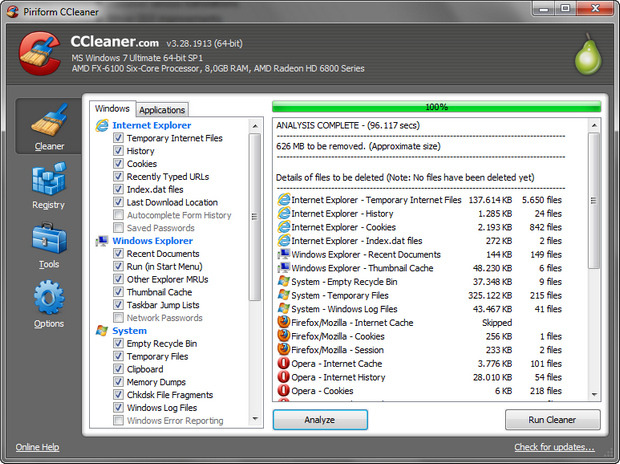Click Firefox icon beside Internet Cache result
The height and width of the screenshot is (464, 620).
[x=284, y=322]
